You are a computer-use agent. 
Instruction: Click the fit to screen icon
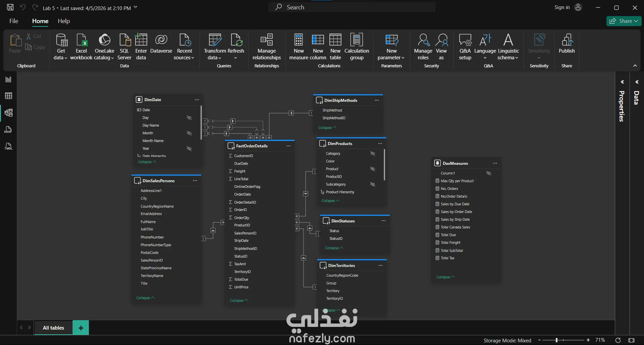[x=631, y=340]
